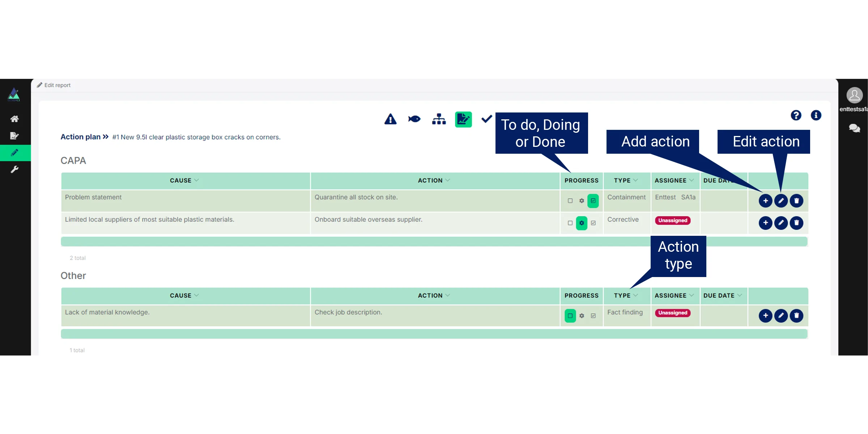Add action to Quarantine stock row
Screen dimensions: 868x434
[765, 201]
